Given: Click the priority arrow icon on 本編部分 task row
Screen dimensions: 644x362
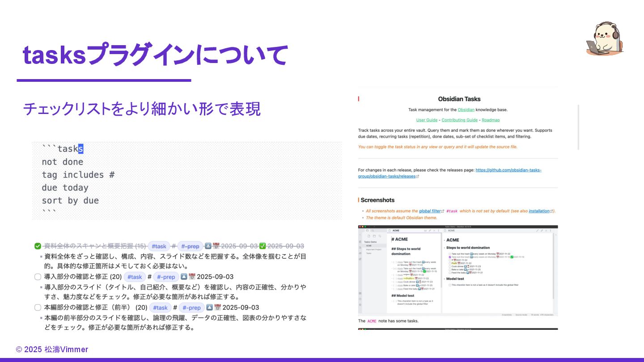Looking at the screenshot, I should 210,307.
